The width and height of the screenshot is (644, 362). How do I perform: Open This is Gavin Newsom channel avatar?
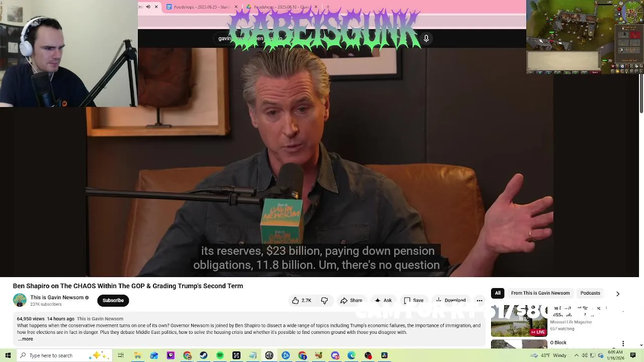pos(20,300)
